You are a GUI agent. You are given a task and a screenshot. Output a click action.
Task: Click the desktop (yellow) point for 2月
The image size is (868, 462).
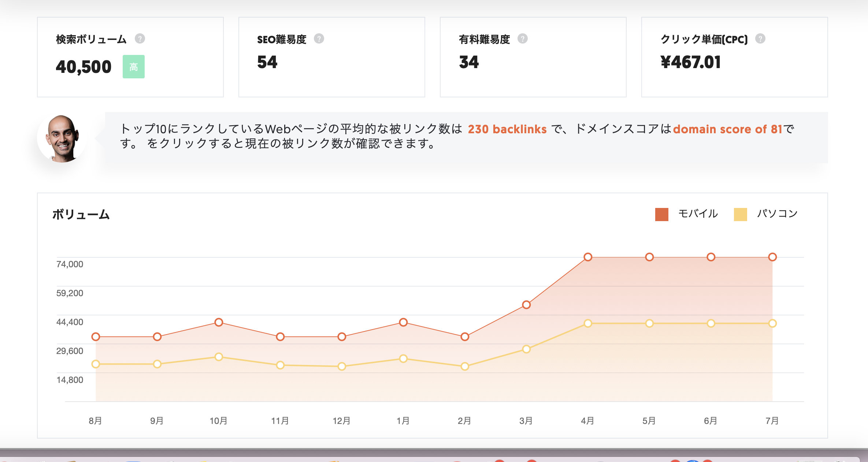[x=465, y=366]
